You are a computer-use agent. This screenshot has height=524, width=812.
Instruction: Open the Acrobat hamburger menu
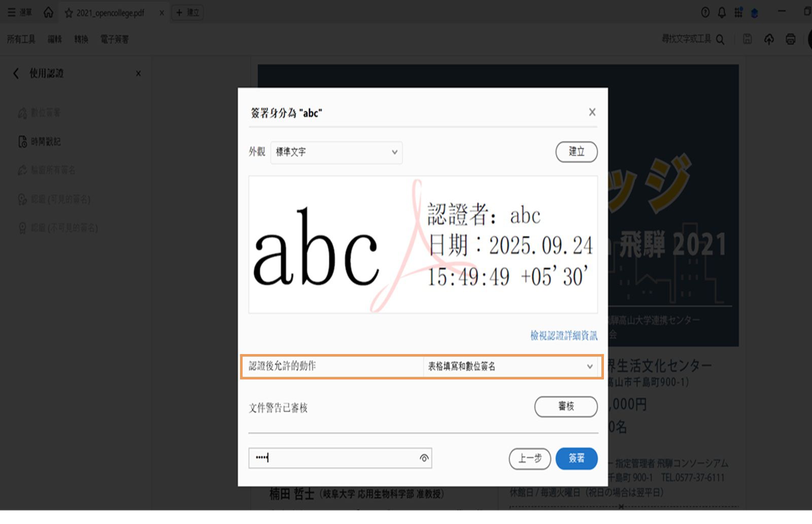[x=11, y=12]
